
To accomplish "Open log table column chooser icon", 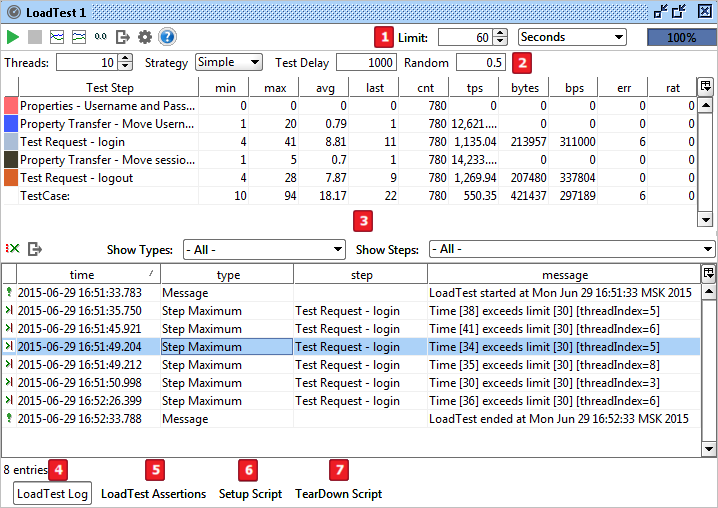I will click(x=709, y=273).
